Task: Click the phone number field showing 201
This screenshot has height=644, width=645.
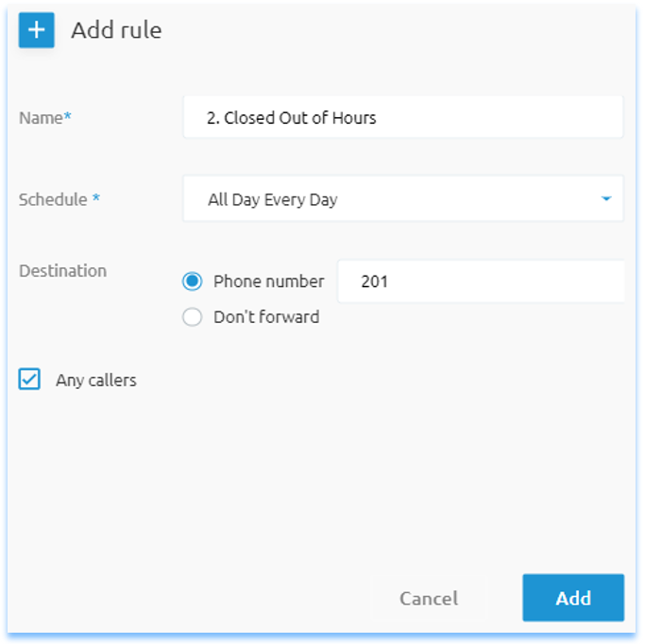Action: (x=481, y=281)
